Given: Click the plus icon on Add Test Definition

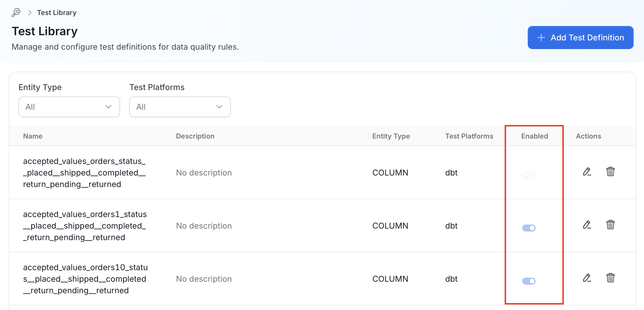Looking at the screenshot, I should (x=541, y=38).
